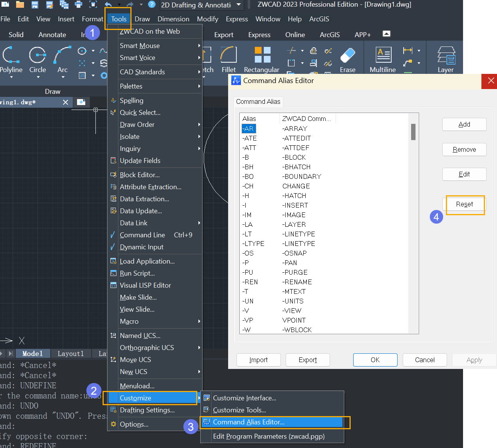Viewport: 497px width, 448px height.
Task: Expand the Smart Mouse submenu
Action: 155,46
